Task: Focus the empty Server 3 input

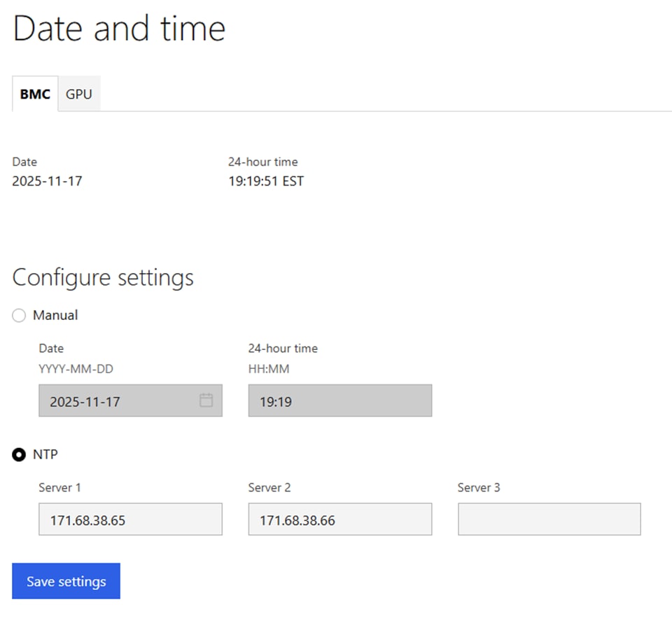Action: tap(549, 519)
